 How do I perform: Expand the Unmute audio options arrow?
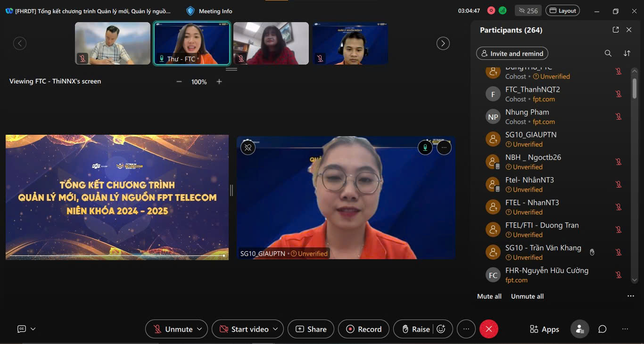[199, 329]
